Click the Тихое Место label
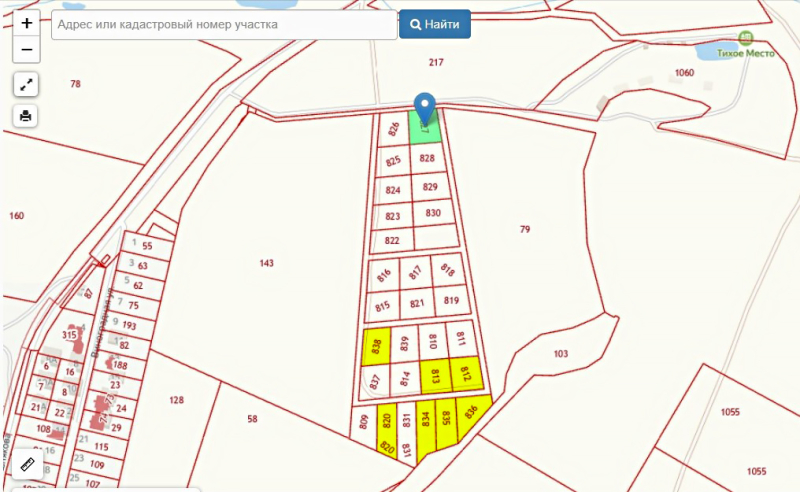Viewport: 800px width, 492px height. 745,53
